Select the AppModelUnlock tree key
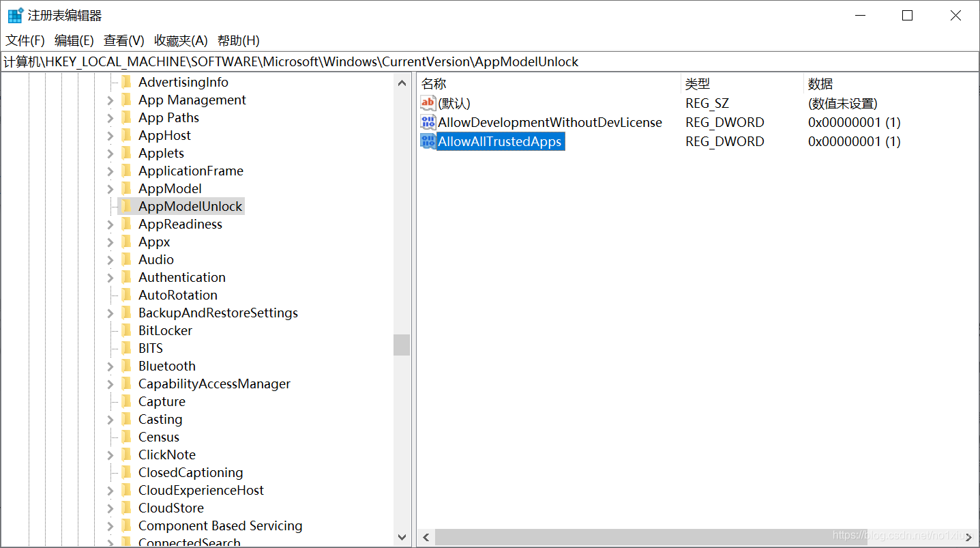This screenshot has height=548, width=980. 190,206
